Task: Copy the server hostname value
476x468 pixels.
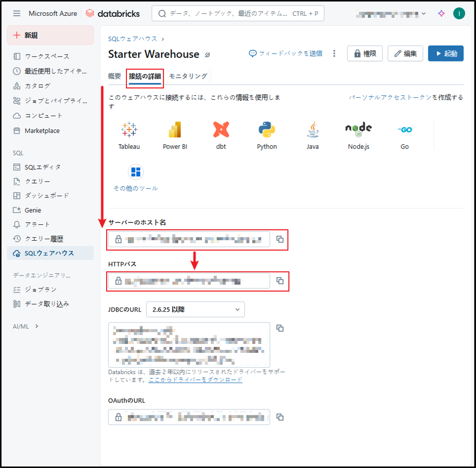Action: click(280, 239)
